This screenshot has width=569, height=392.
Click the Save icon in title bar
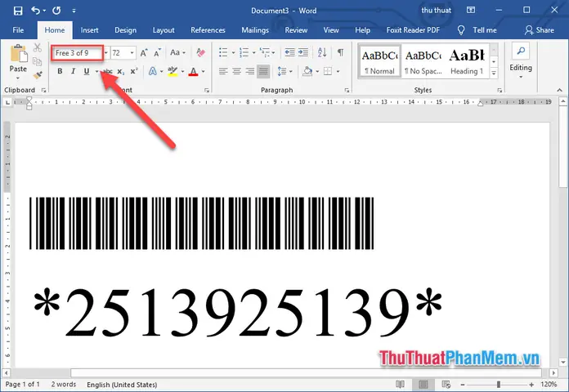pyautogui.click(x=18, y=11)
